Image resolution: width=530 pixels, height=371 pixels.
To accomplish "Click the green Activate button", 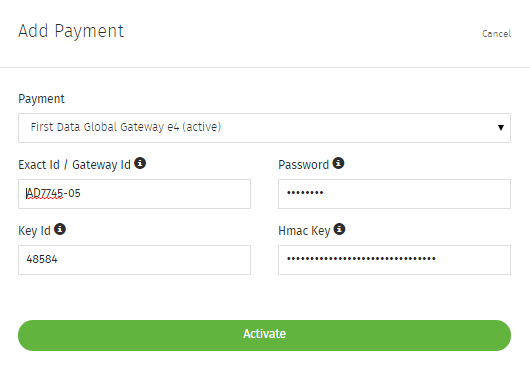I will (264, 335).
